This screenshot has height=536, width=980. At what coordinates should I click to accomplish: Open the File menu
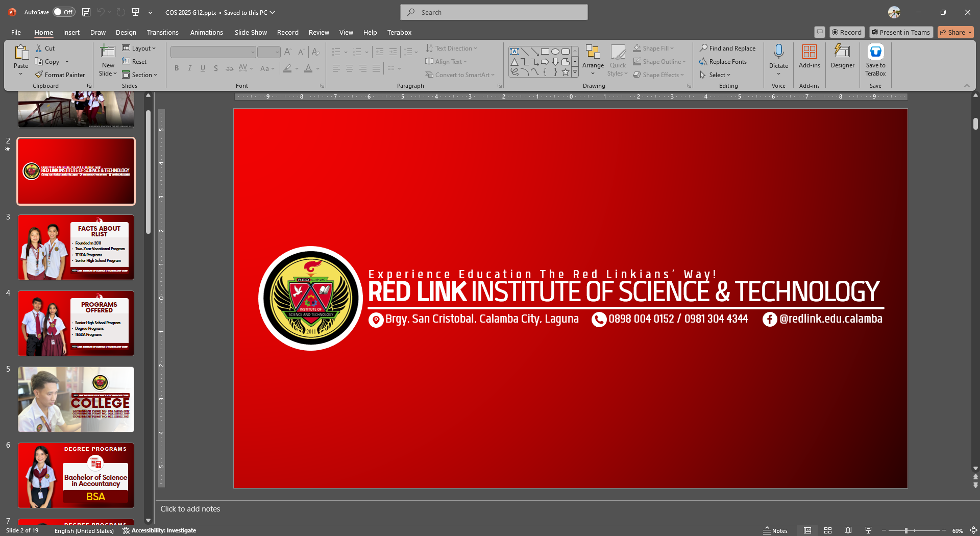[x=16, y=32]
